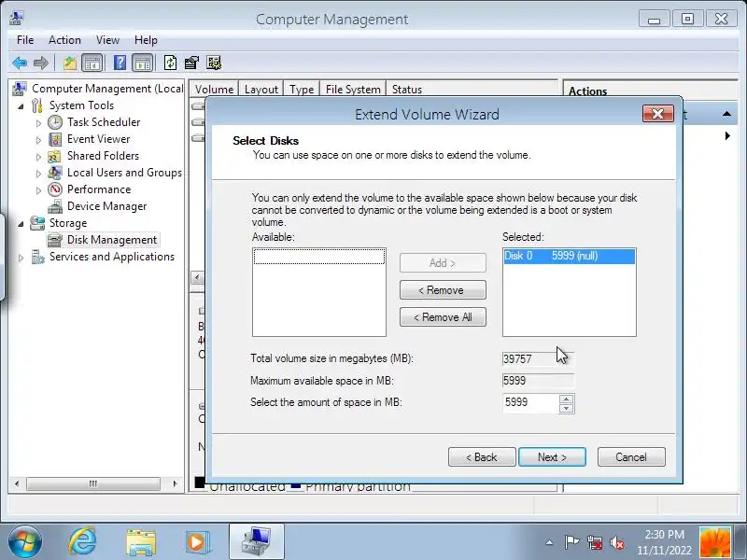
Task: Click the tree pane scroll left arrow
Action: click(x=17, y=483)
